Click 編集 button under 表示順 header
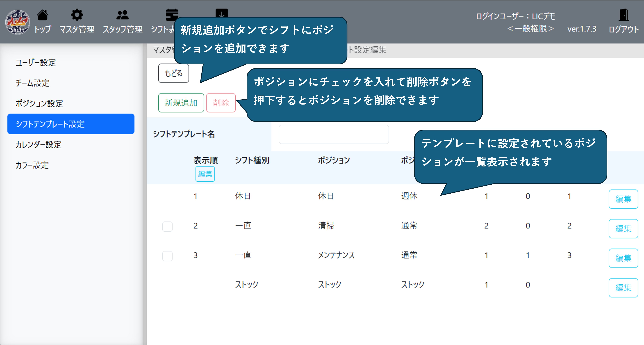This screenshot has width=644, height=345. (205, 174)
